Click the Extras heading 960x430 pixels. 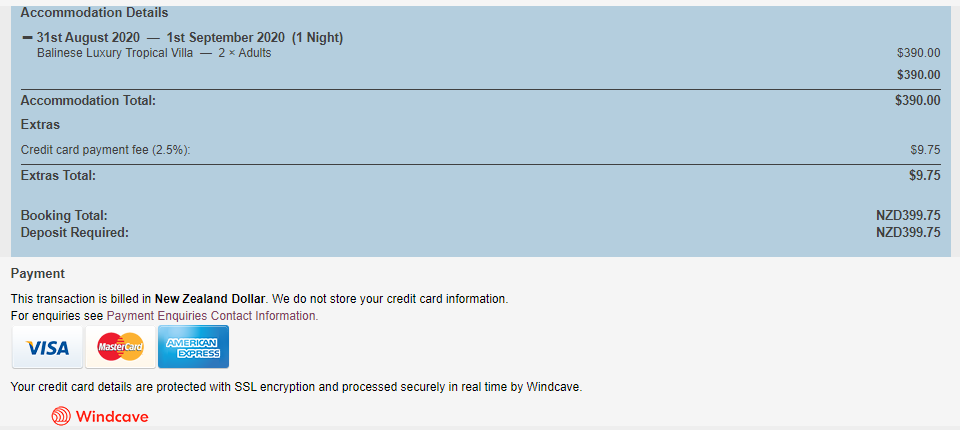[x=40, y=125]
